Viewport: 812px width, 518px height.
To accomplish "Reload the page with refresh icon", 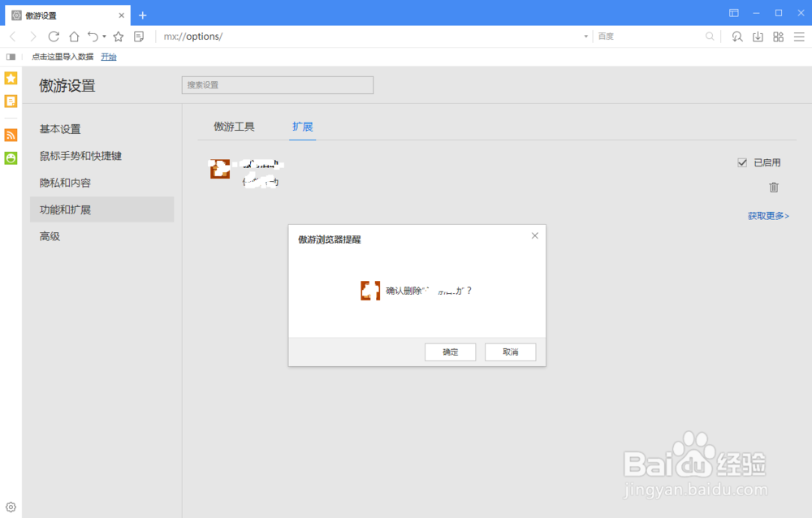I will tap(54, 37).
